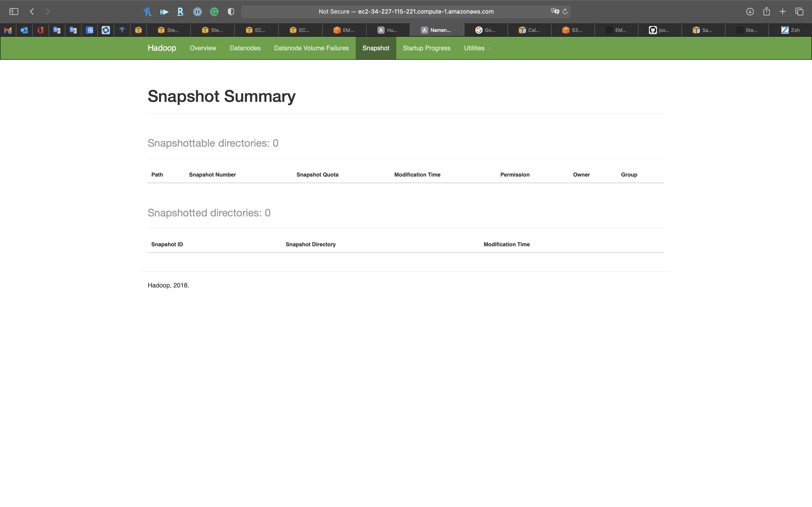Go to Datanode Volume Failures
This screenshot has width=812, height=507.
pos(311,48)
